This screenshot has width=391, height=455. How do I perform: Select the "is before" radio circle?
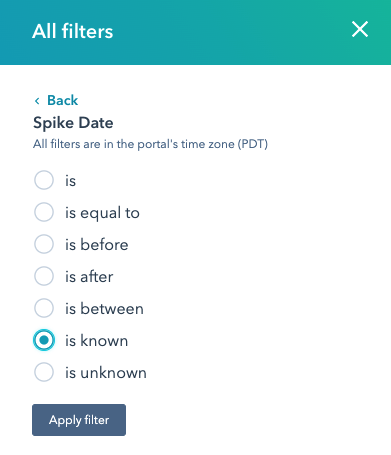(44, 244)
